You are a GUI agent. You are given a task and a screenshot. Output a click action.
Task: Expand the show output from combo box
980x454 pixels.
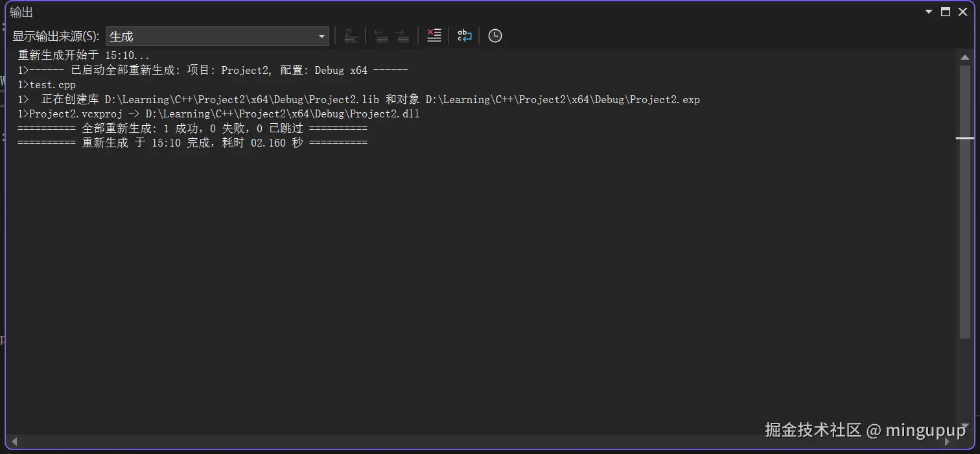tap(321, 36)
